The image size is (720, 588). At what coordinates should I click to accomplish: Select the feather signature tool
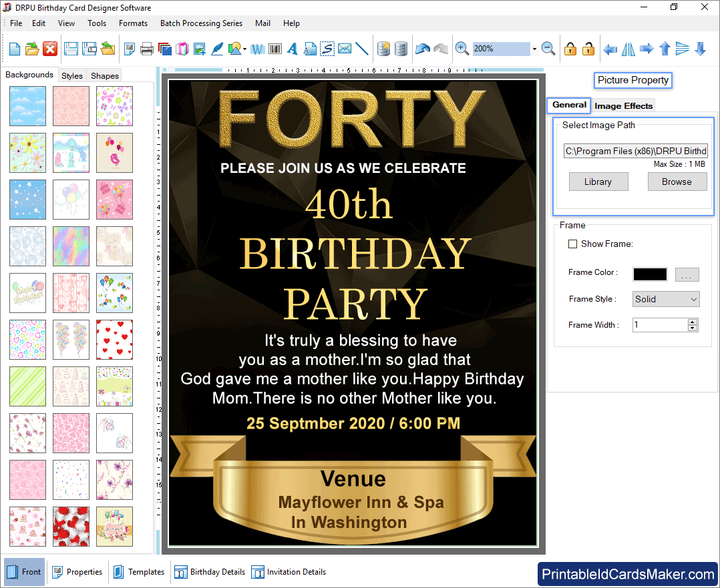(x=217, y=49)
